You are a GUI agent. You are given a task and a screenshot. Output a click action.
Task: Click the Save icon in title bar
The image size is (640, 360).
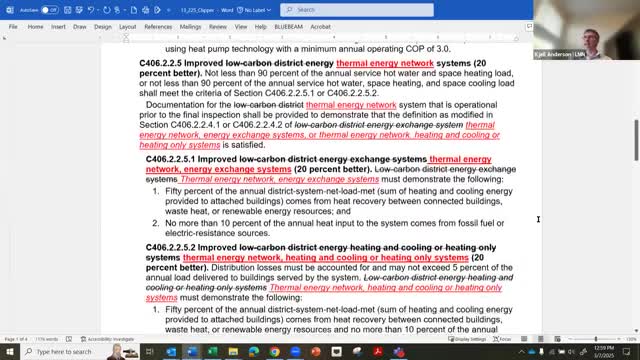click(x=68, y=10)
